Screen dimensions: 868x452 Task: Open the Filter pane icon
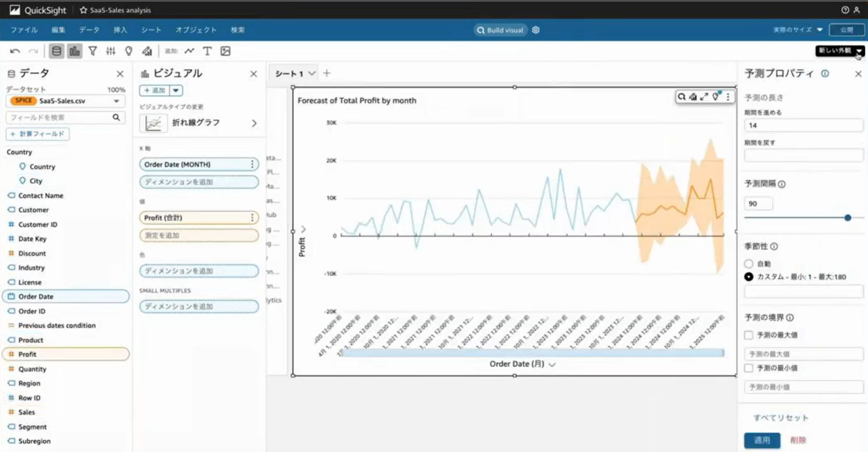point(93,51)
